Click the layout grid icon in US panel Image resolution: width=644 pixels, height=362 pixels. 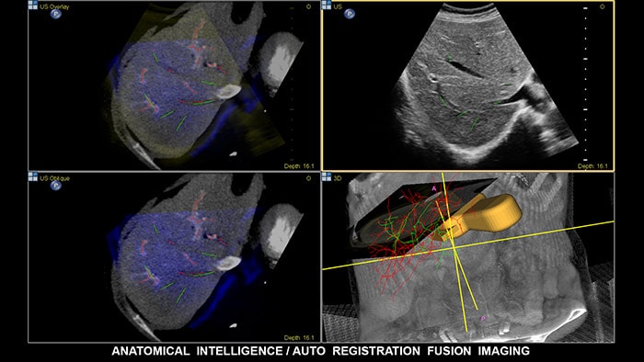click(327, 5)
